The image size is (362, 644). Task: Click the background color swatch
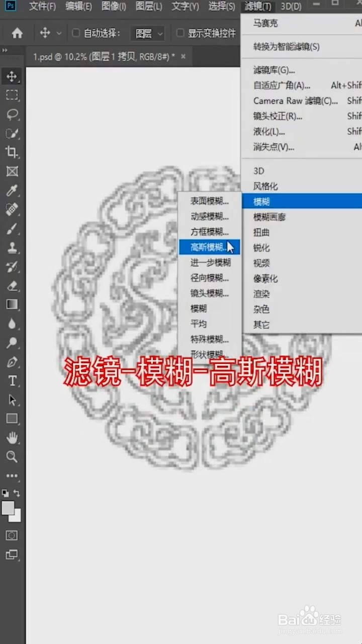[x=17, y=517]
